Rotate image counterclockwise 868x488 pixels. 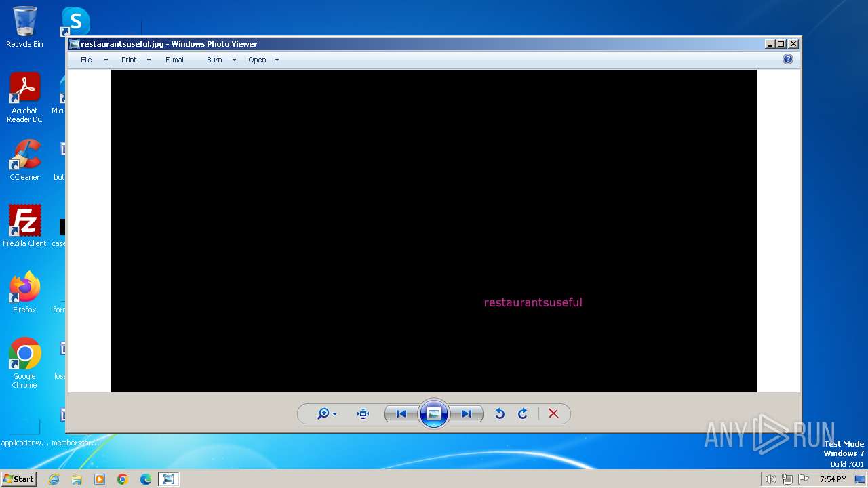tap(500, 413)
